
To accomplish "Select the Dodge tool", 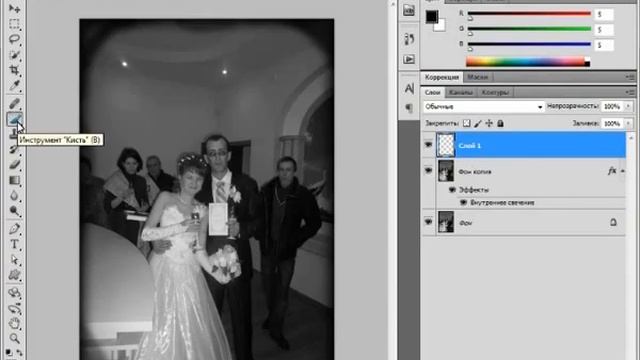I will pyautogui.click(x=14, y=211).
